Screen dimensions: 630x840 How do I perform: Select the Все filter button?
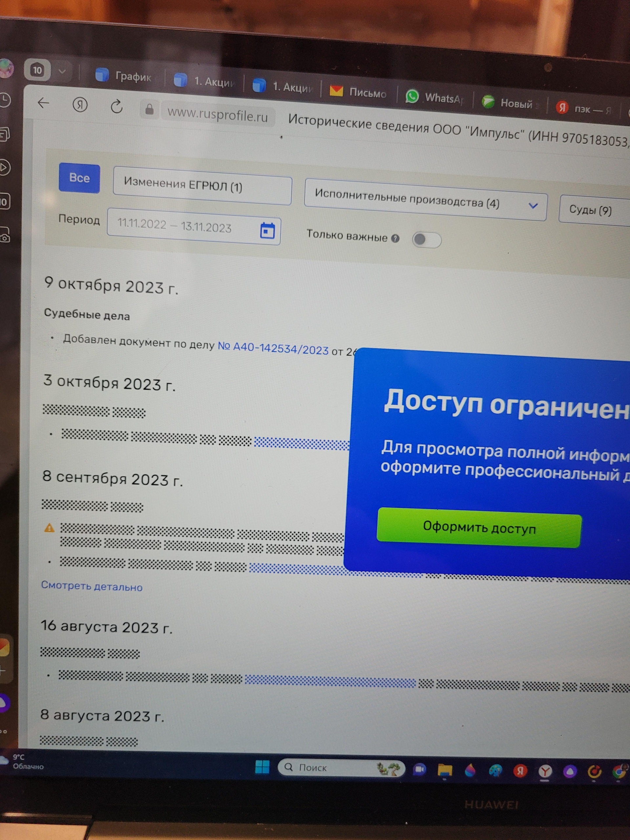[x=79, y=178]
